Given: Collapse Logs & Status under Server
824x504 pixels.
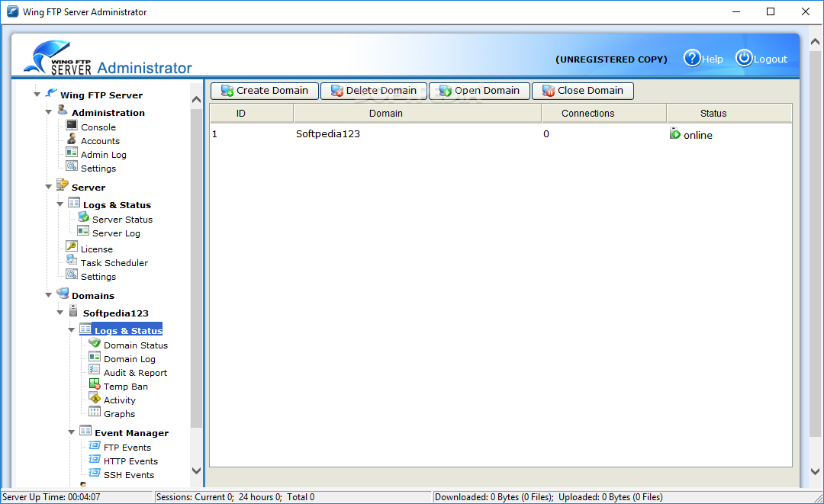Looking at the screenshot, I should click(x=60, y=204).
